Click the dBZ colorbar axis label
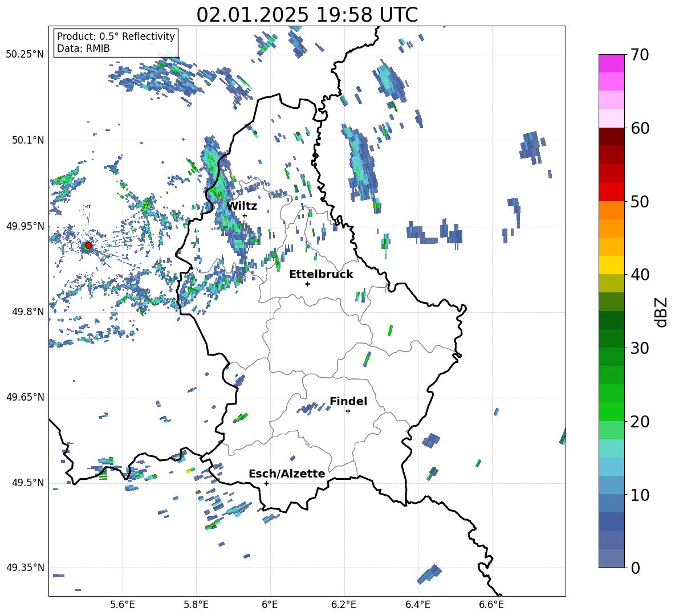 (x=662, y=312)
